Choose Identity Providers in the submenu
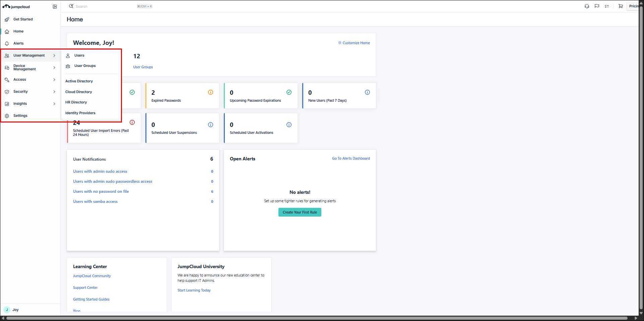Viewport: 644px width, 321px height. click(80, 113)
